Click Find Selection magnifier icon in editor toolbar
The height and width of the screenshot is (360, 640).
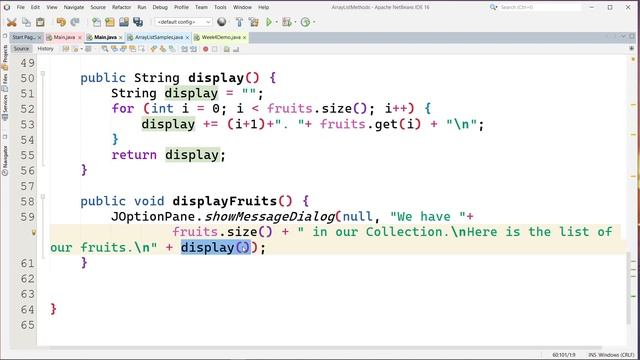(105, 49)
